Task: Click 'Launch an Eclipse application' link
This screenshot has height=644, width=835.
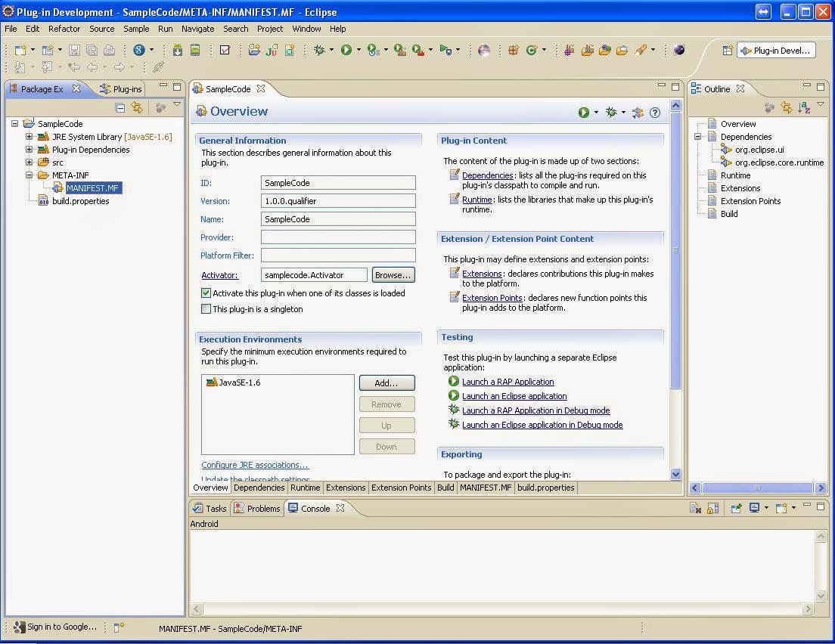Action: tap(514, 396)
